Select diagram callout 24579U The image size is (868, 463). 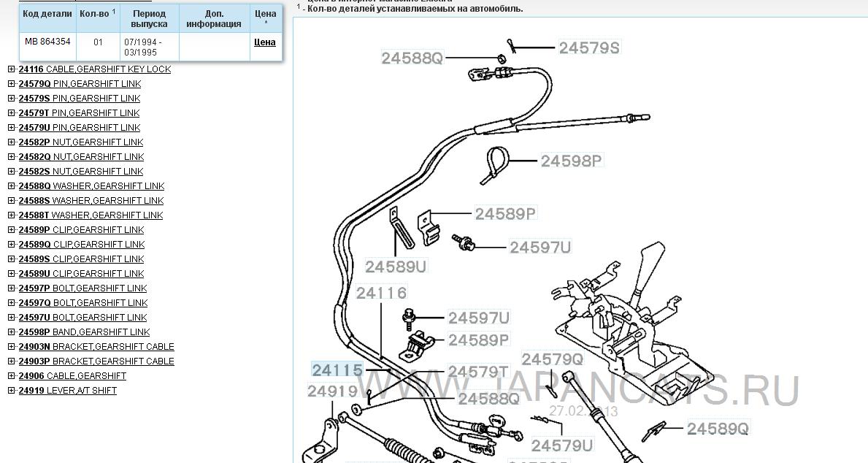coord(562,445)
